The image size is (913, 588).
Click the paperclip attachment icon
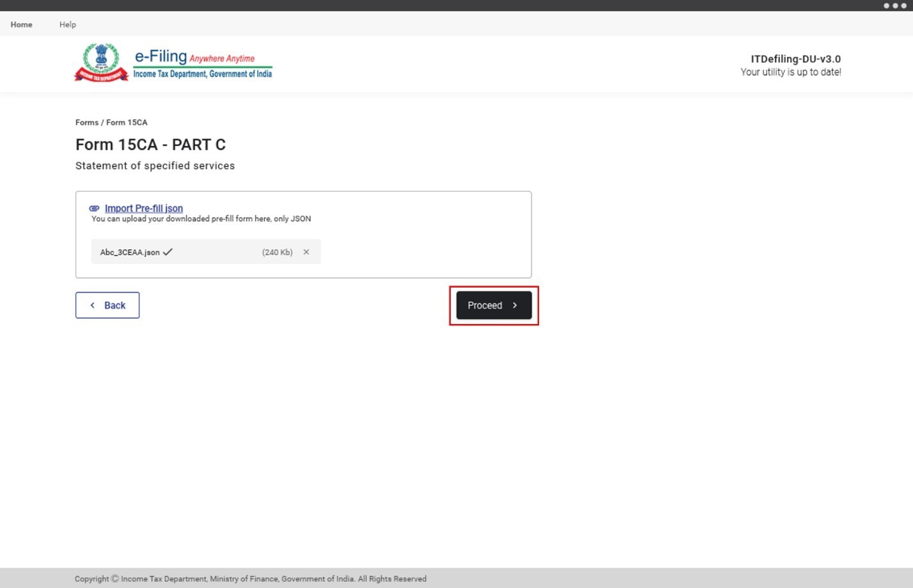[94, 208]
